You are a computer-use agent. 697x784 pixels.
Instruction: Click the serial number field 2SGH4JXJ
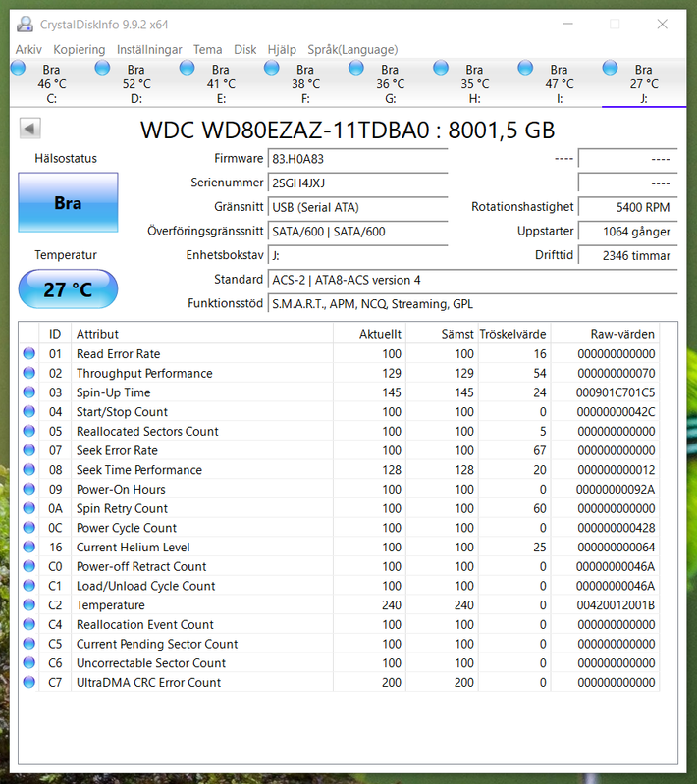357,183
